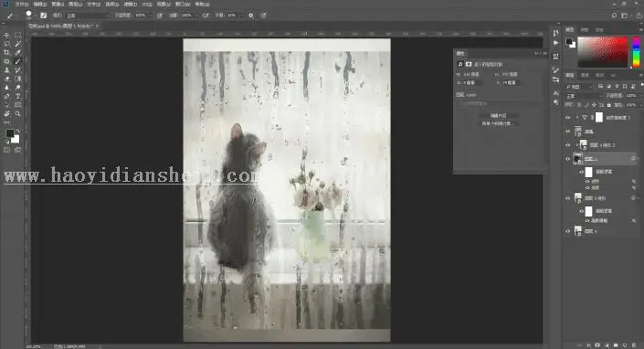Select the Dodge tool
This screenshot has height=349, width=644.
(18, 88)
